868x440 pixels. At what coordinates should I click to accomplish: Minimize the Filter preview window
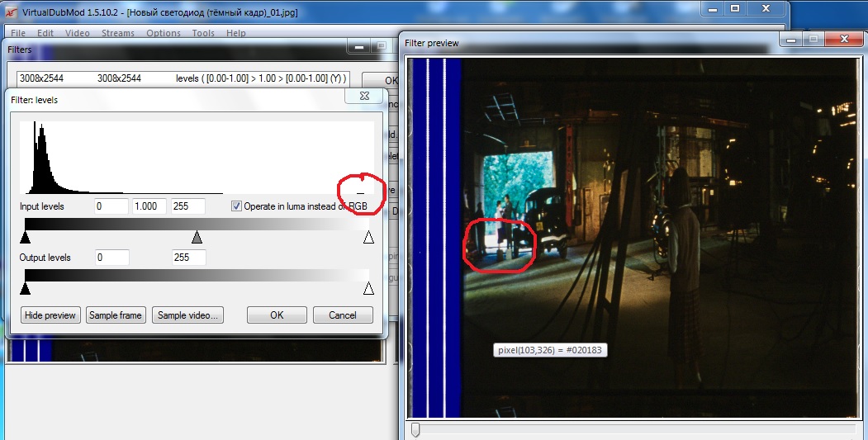(791, 39)
